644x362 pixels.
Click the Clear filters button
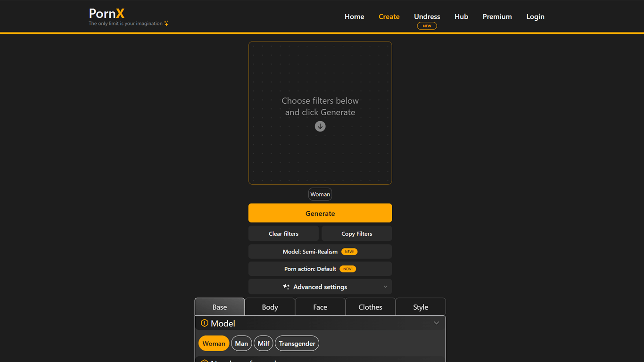[x=283, y=234]
